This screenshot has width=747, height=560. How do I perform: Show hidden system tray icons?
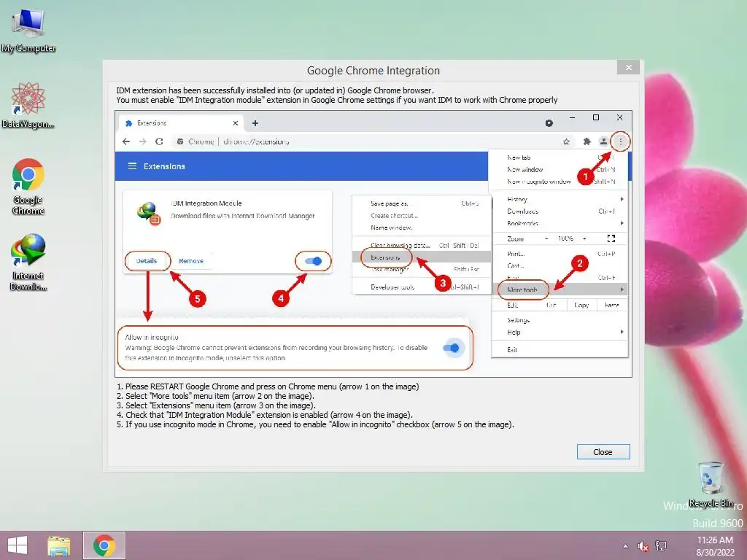[625, 546]
